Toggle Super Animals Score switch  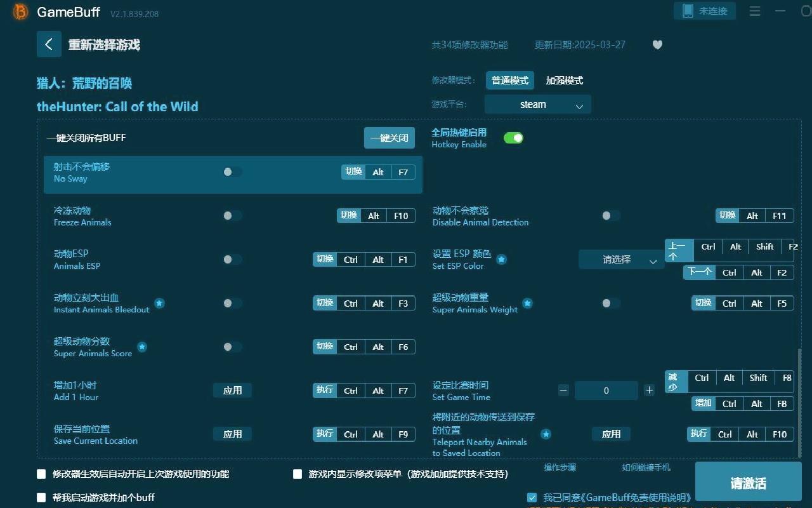232,347
